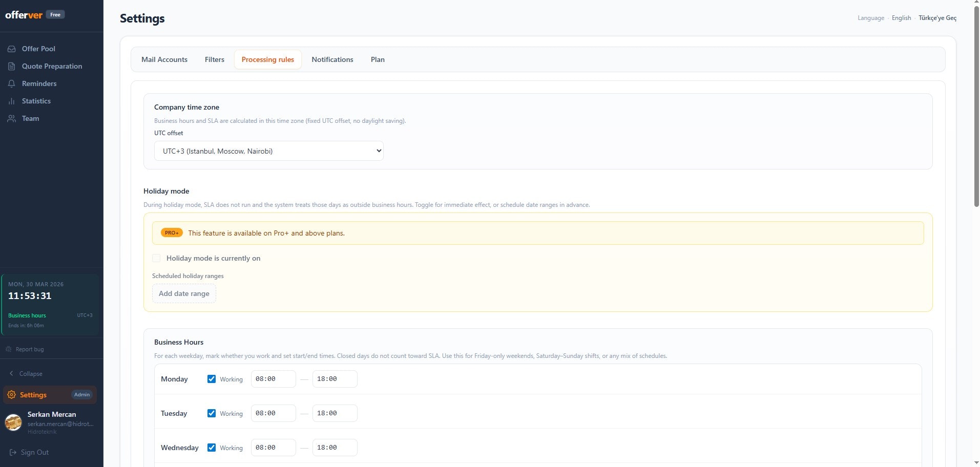Viewport: 980px width, 467px height.
Task: Click the Monday start time 08:00 field
Action: click(x=273, y=379)
